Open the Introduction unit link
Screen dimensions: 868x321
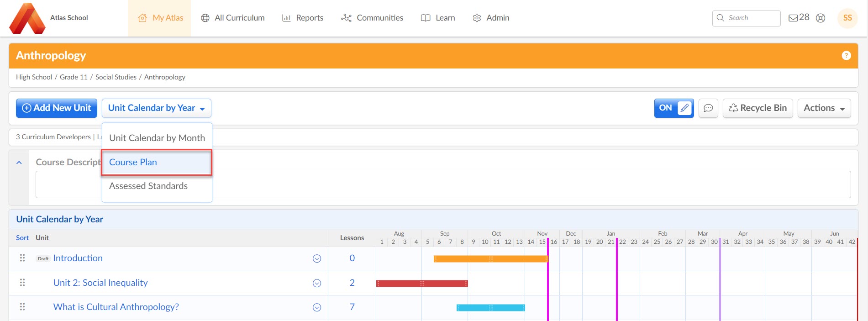point(78,258)
